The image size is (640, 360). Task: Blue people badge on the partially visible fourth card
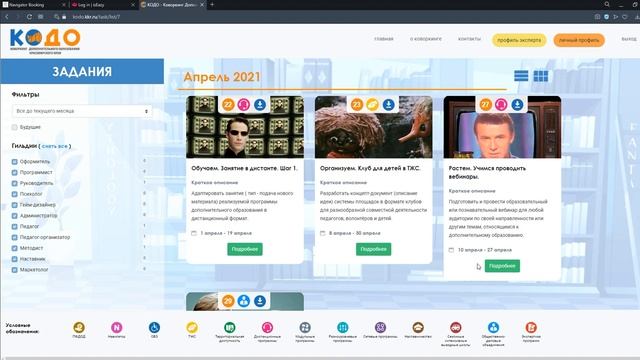pyautogui.click(x=244, y=301)
